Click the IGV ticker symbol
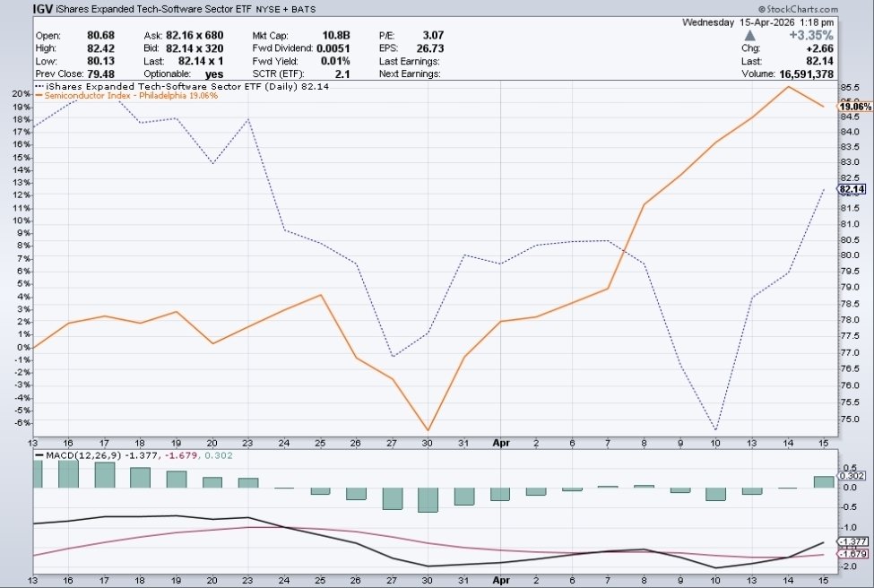874x588 pixels. 43,9
